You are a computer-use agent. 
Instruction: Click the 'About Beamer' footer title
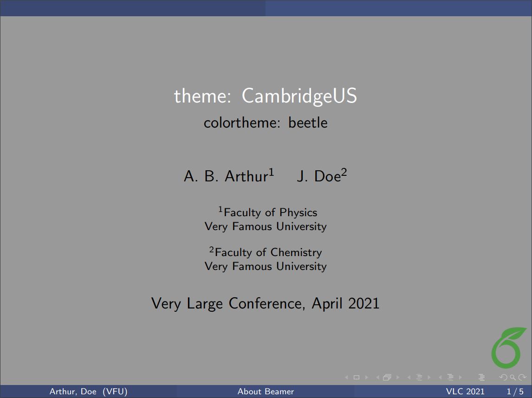(266, 392)
